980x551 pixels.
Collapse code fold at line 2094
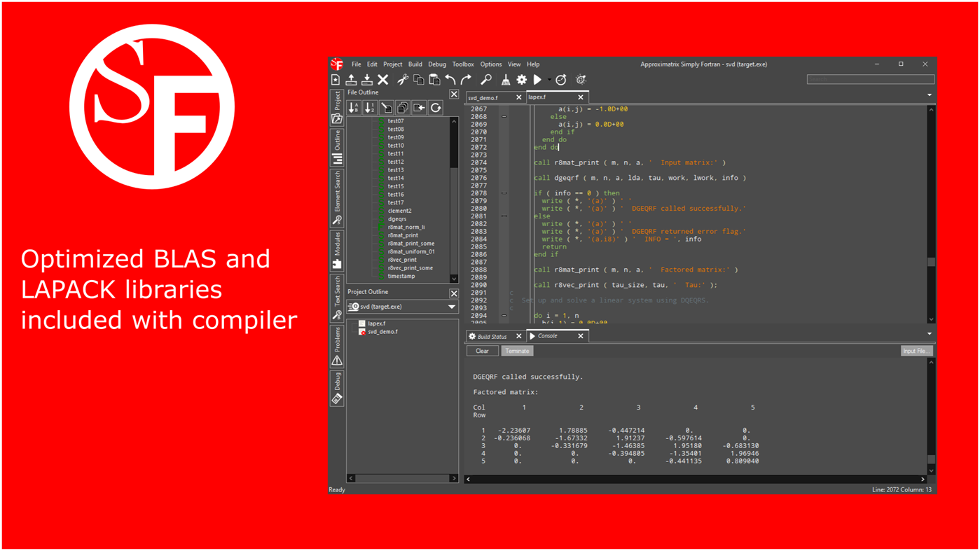[x=504, y=316]
